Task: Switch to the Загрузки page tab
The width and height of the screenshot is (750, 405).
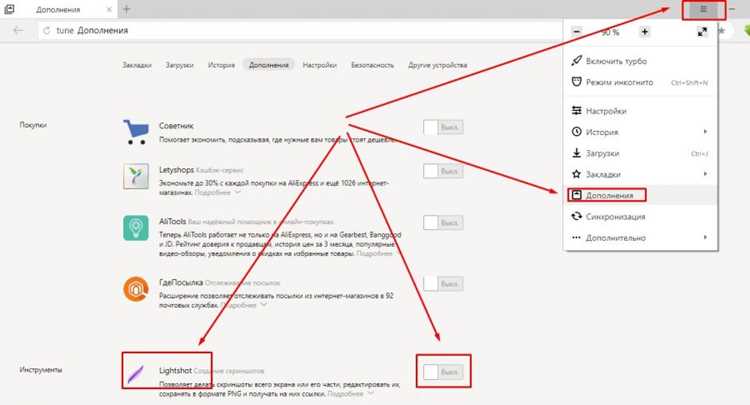Action: pos(179,65)
